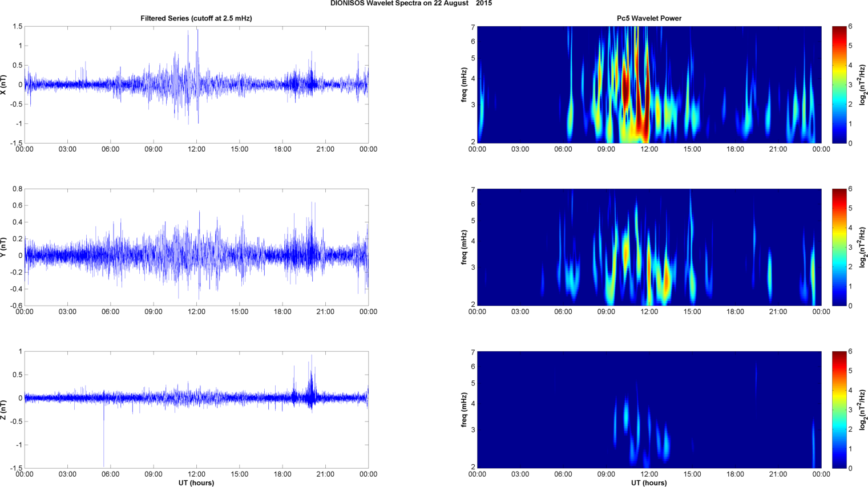Screen dimensions: 868x487
Task: Select the Filtered Series (cutoff at 2.5 mHz) title
Action: coord(196,18)
